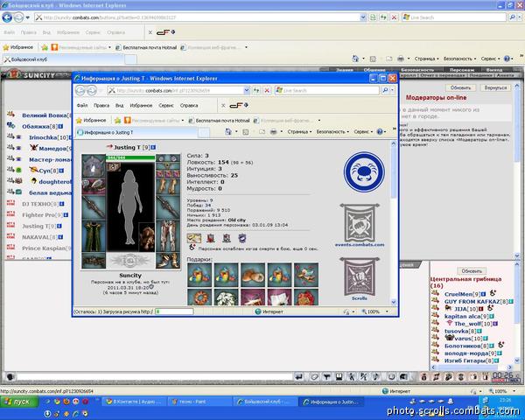The image size is (525, 420).
Task: Expand the Сервис dropdown in the main command bar
Action: 490,59
